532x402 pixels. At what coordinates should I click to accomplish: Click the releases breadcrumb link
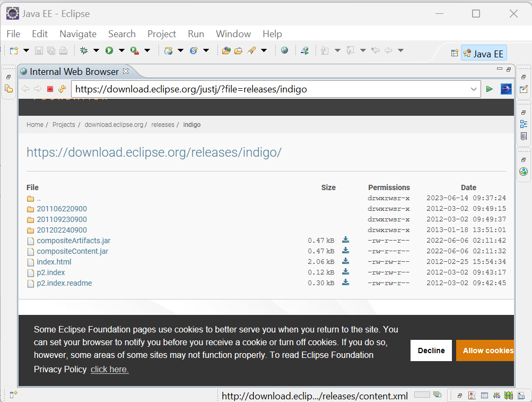(162, 125)
